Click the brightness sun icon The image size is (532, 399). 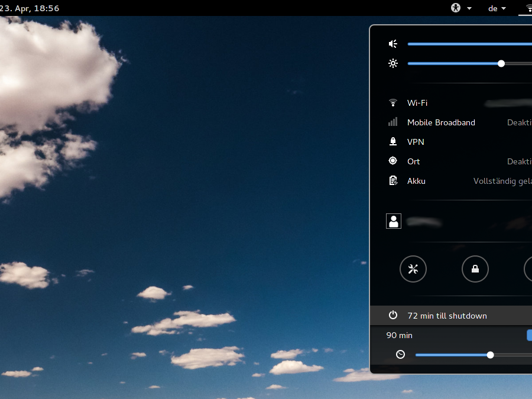point(392,63)
